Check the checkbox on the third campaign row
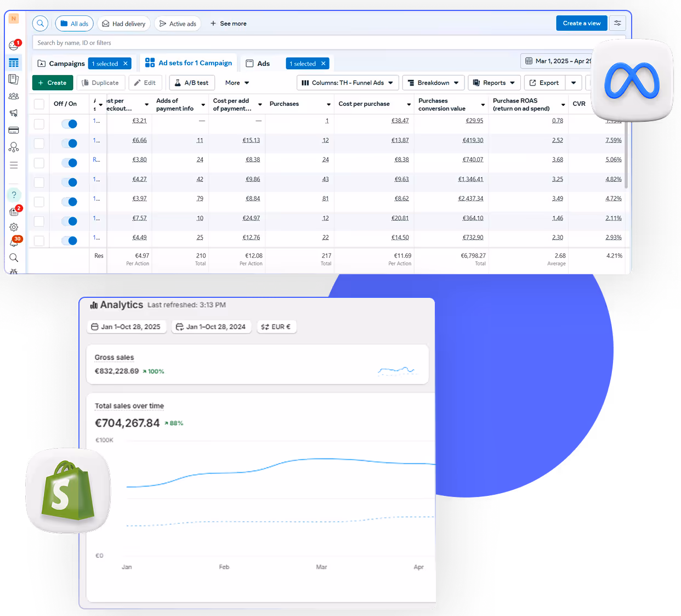The width and height of the screenshot is (681, 616). point(39,162)
